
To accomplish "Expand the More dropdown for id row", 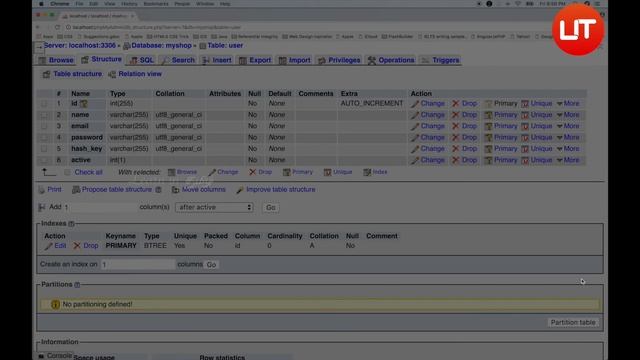I will point(568,104).
